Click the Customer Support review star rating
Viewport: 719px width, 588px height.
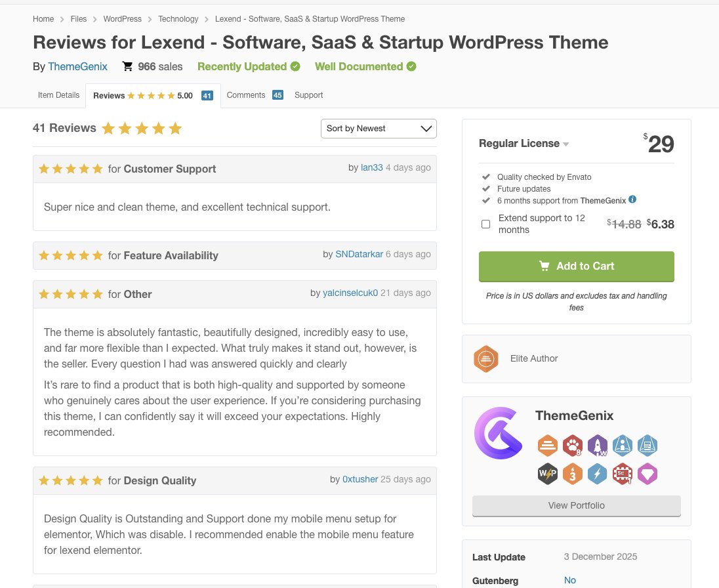(x=71, y=169)
